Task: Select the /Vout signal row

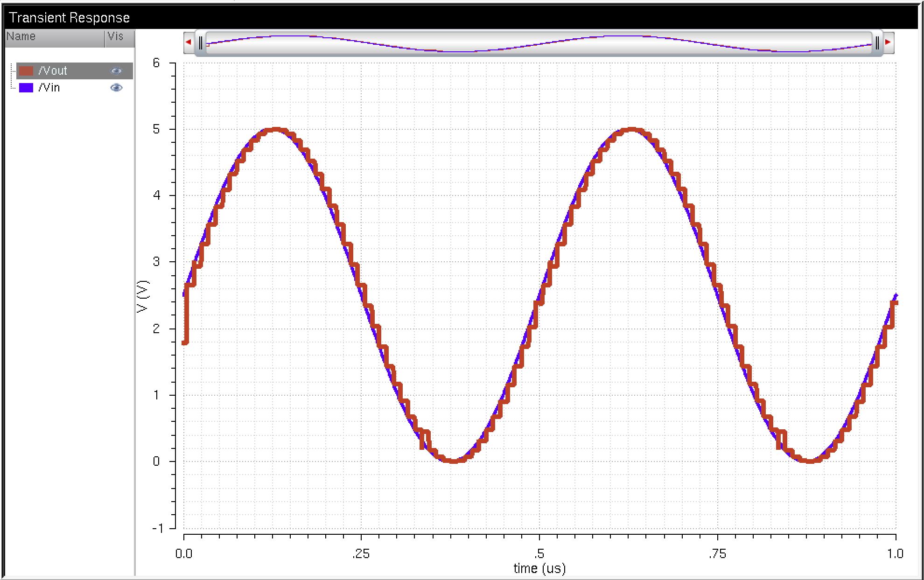Action: 75,71
